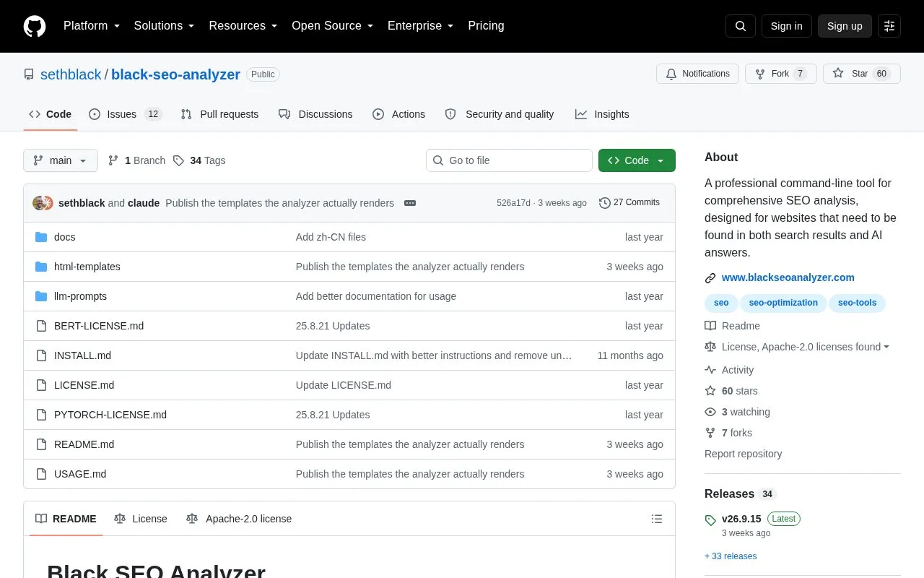This screenshot has width=924, height=578.
Task: Click the link icon beside the website URL
Action: (710, 278)
